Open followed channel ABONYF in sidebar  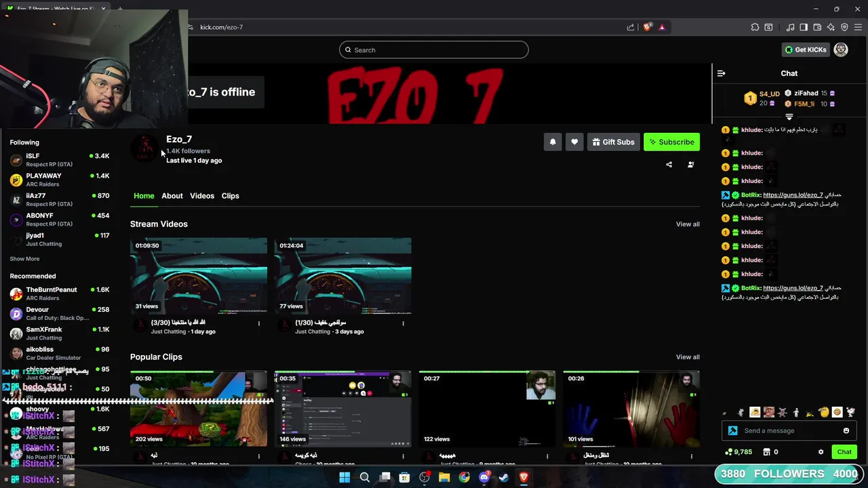pyautogui.click(x=60, y=220)
